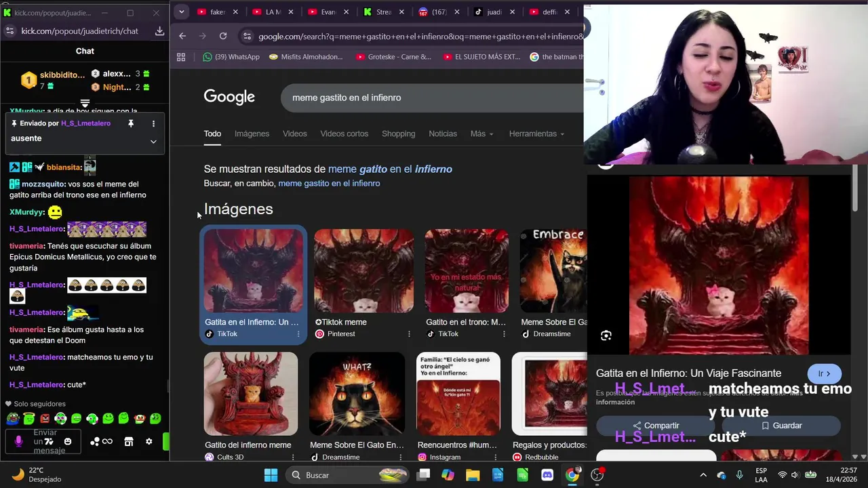Select the Videos cortos search tab
Image resolution: width=868 pixels, height=488 pixels.
[344, 134]
